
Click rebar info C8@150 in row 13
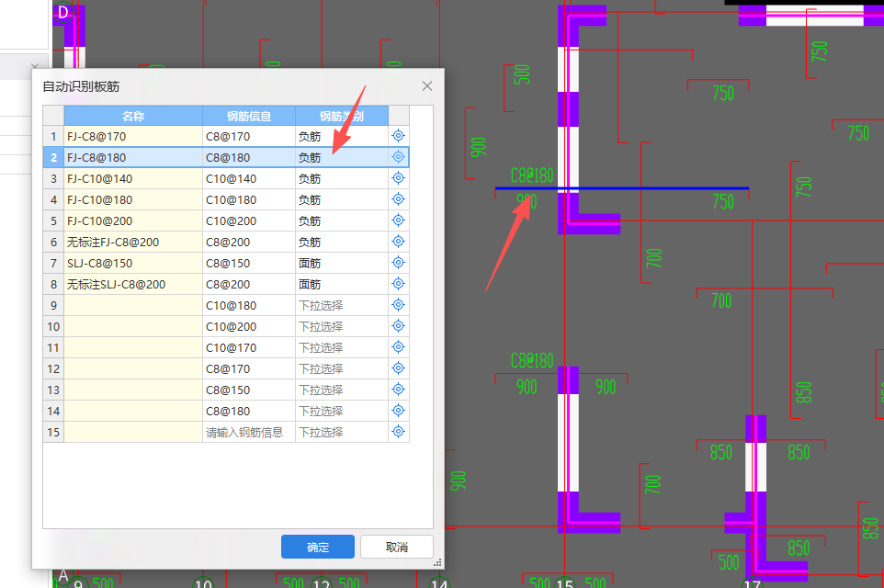point(249,390)
